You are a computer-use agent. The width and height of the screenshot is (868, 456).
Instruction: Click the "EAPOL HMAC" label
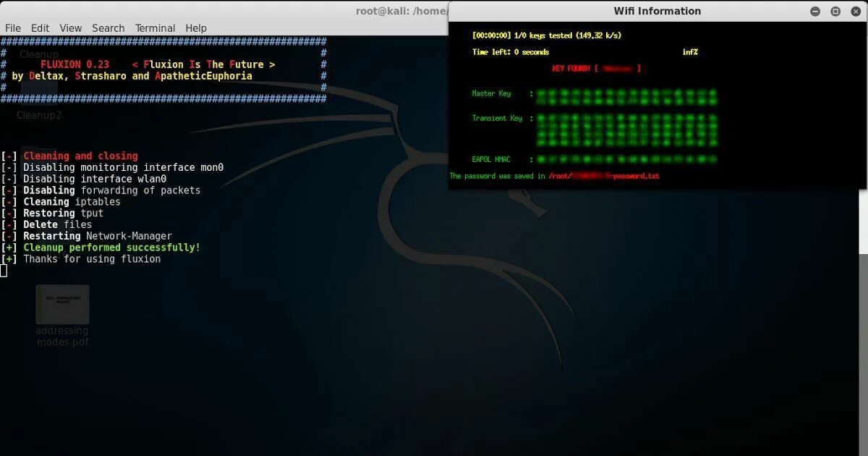(491, 159)
